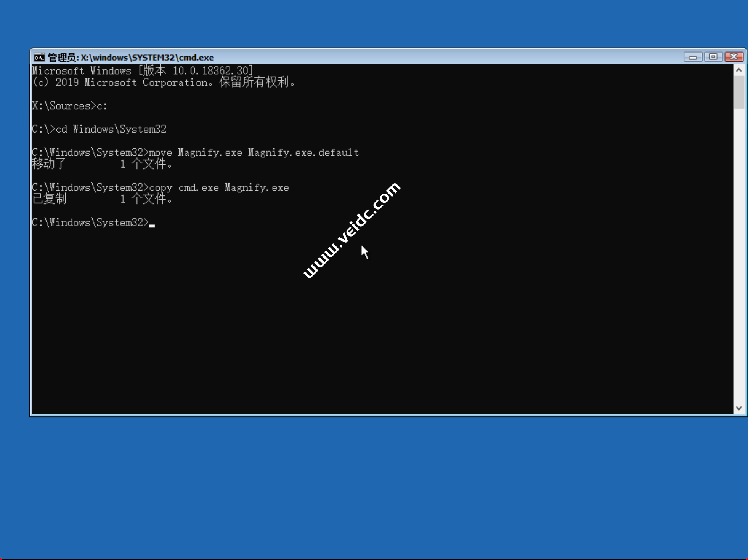
Task: Click the scrollbar up arrow
Action: (x=739, y=70)
